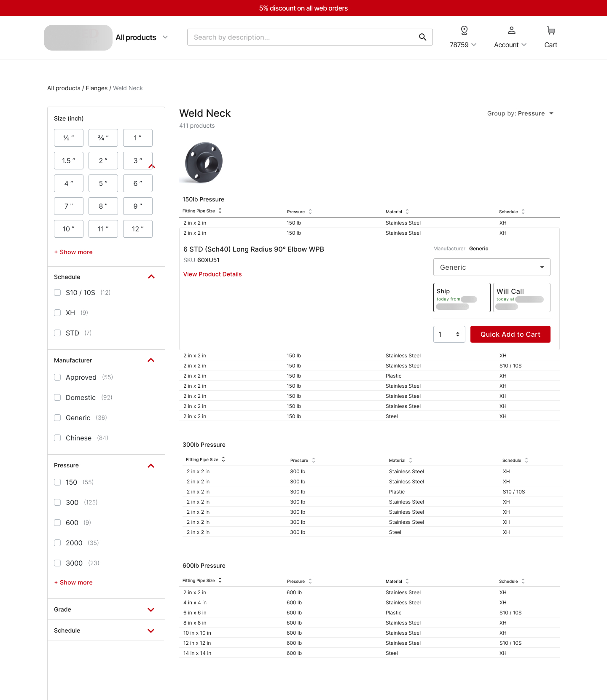Click the Account person icon
Screen dimensions: 607x700
pyautogui.click(x=511, y=30)
